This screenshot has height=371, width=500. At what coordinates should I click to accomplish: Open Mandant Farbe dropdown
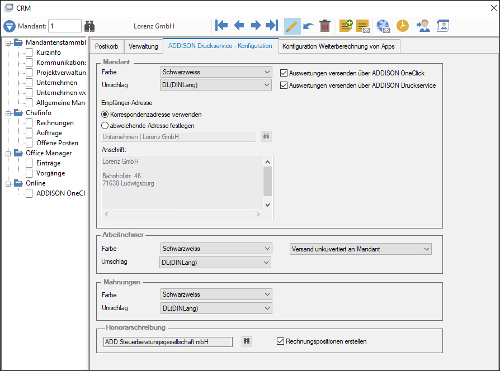[216, 72]
